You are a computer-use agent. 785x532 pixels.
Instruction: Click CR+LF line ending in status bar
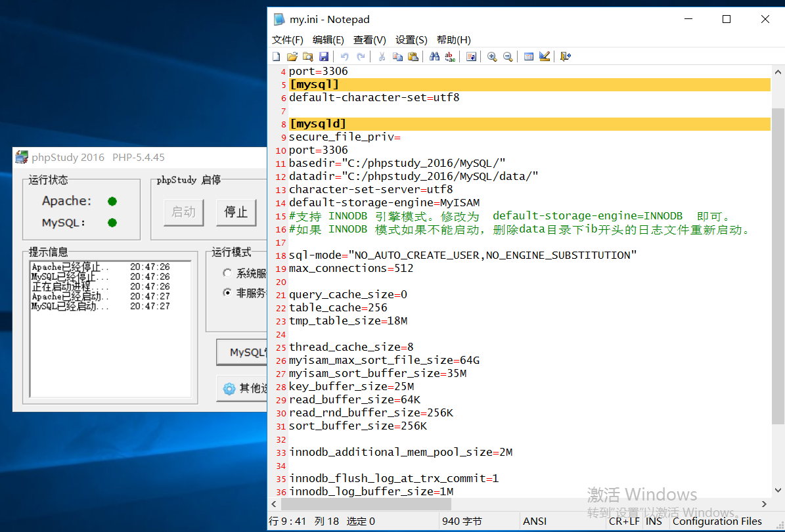(x=624, y=521)
